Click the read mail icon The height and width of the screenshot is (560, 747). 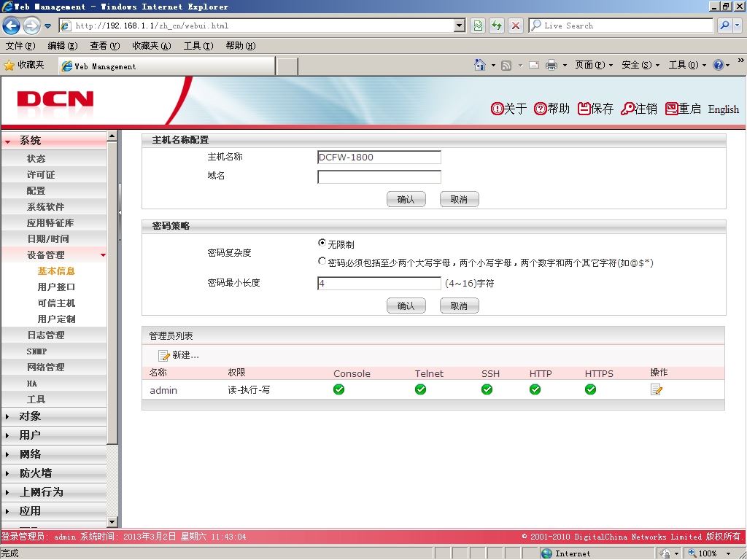coord(534,65)
